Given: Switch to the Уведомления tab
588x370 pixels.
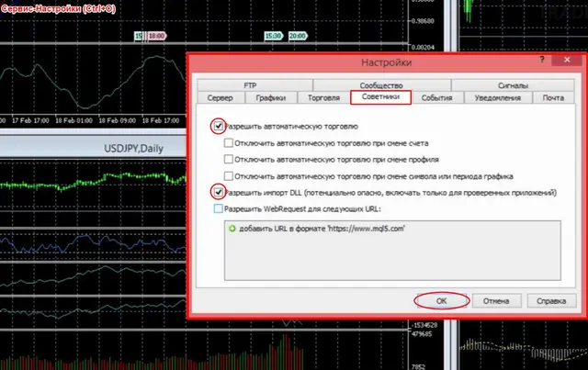Looking at the screenshot, I should (x=498, y=97).
